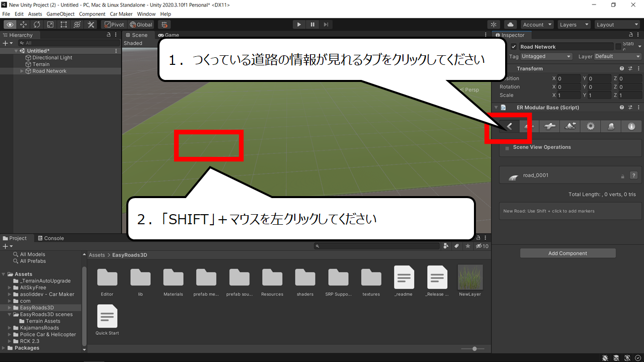The width and height of the screenshot is (644, 362).
Task: Select the Scale tool
Action: point(50,25)
